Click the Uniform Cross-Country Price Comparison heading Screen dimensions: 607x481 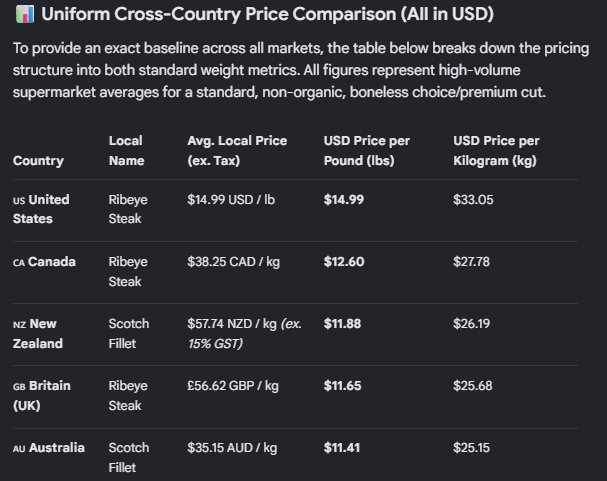pyautogui.click(x=267, y=14)
